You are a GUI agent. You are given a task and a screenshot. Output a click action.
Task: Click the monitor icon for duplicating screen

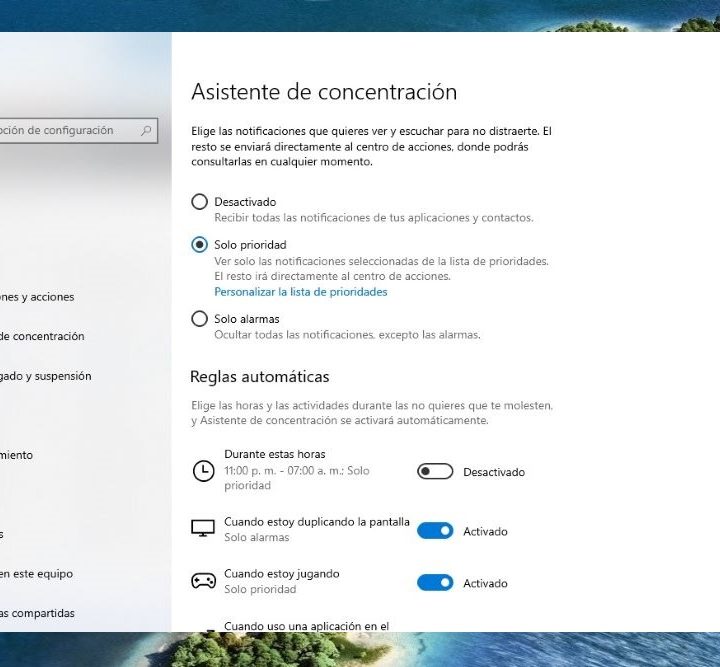tap(203, 528)
